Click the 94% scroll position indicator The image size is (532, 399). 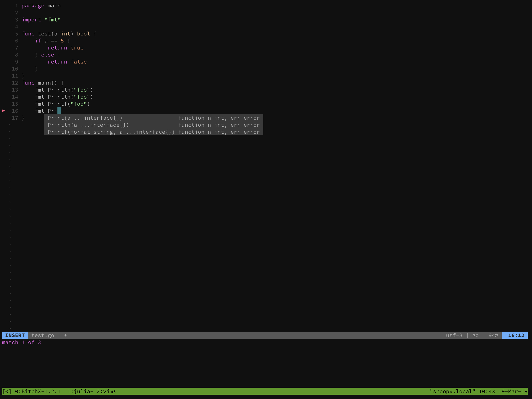coord(493,335)
